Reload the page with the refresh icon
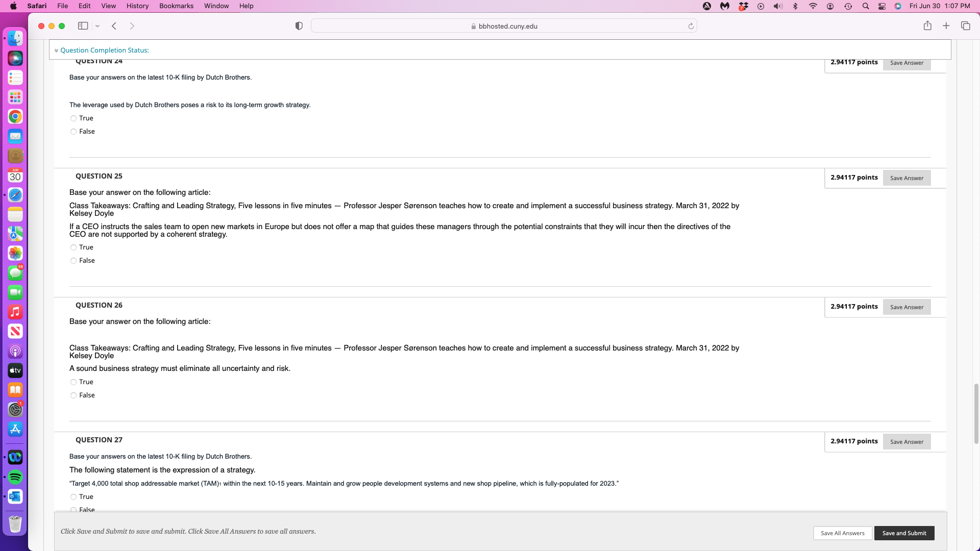This screenshot has width=980, height=551. pos(691,26)
